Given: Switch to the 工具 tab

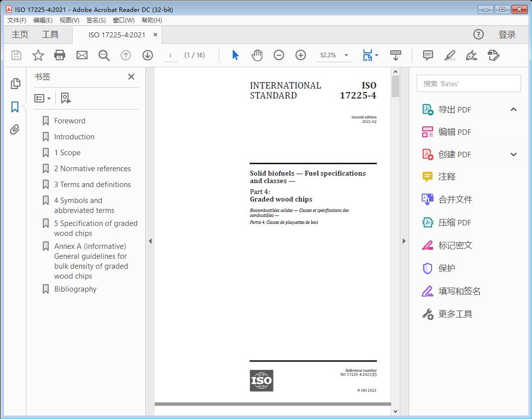Looking at the screenshot, I should (50, 34).
